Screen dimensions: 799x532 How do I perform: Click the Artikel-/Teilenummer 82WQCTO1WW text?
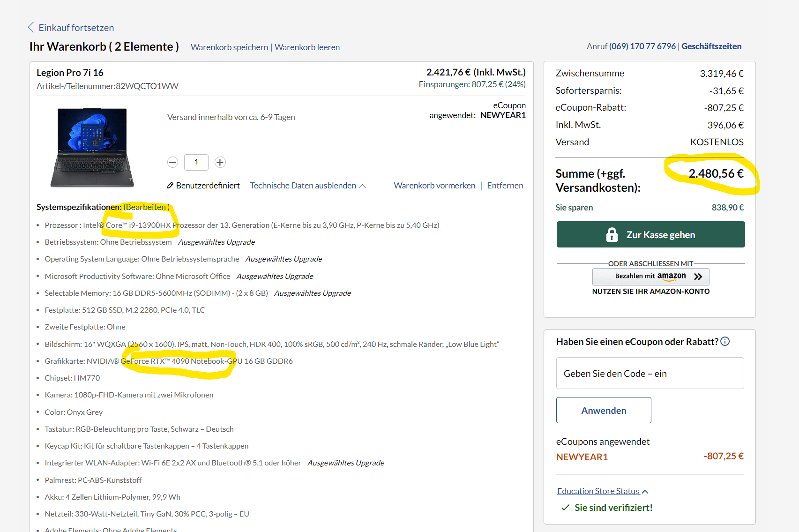(x=107, y=86)
